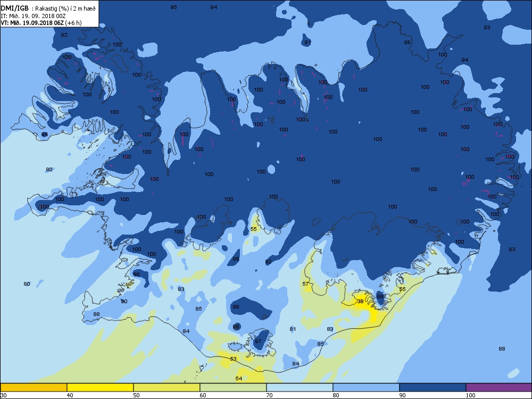Click the bright yellow 40–50 legend swatch
The width and height of the screenshot is (532, 399).
(100, 387)
